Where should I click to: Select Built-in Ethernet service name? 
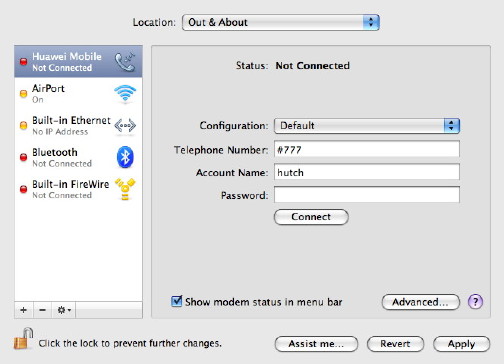coord(71,120)
